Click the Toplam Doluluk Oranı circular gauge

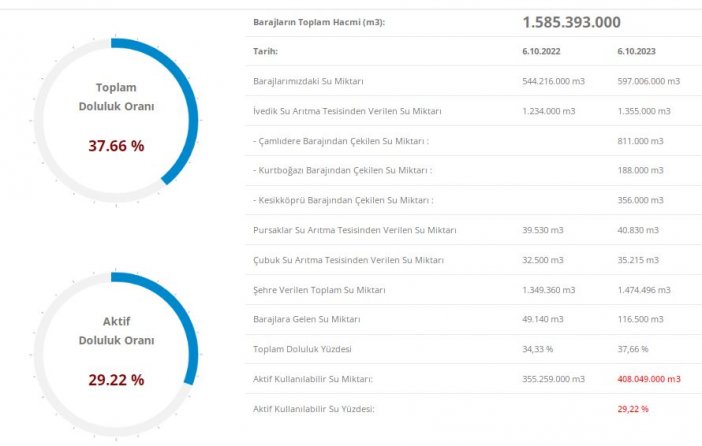click(116, 116)
